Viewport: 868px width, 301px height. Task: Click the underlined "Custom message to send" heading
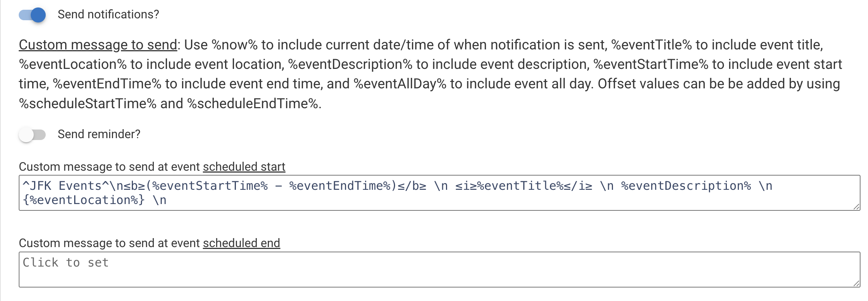pos(98,45)
